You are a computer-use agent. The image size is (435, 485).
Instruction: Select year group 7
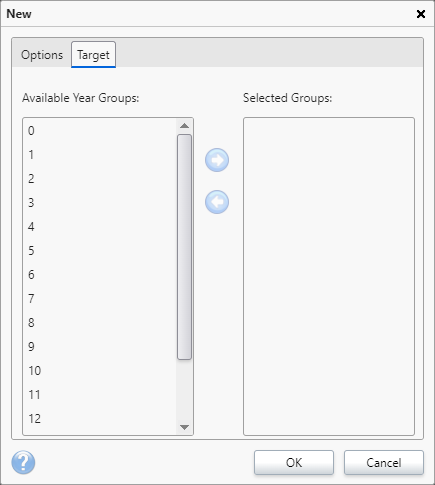coord(99,299)
